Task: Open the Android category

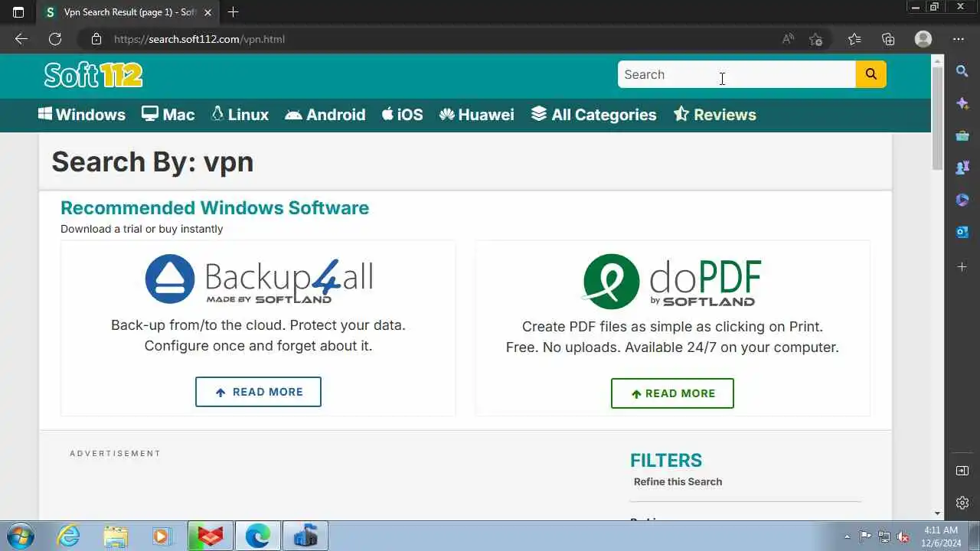Action: [x=325, y=115]
